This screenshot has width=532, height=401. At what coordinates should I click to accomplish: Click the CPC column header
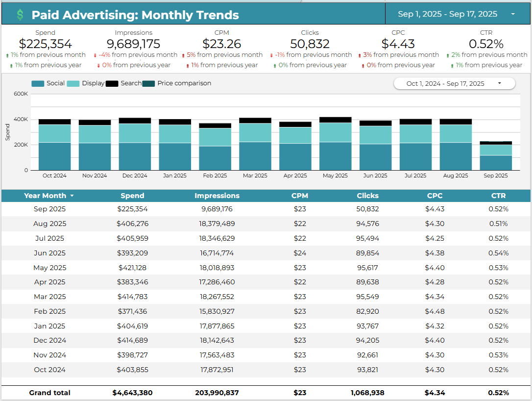click(435, 196)
